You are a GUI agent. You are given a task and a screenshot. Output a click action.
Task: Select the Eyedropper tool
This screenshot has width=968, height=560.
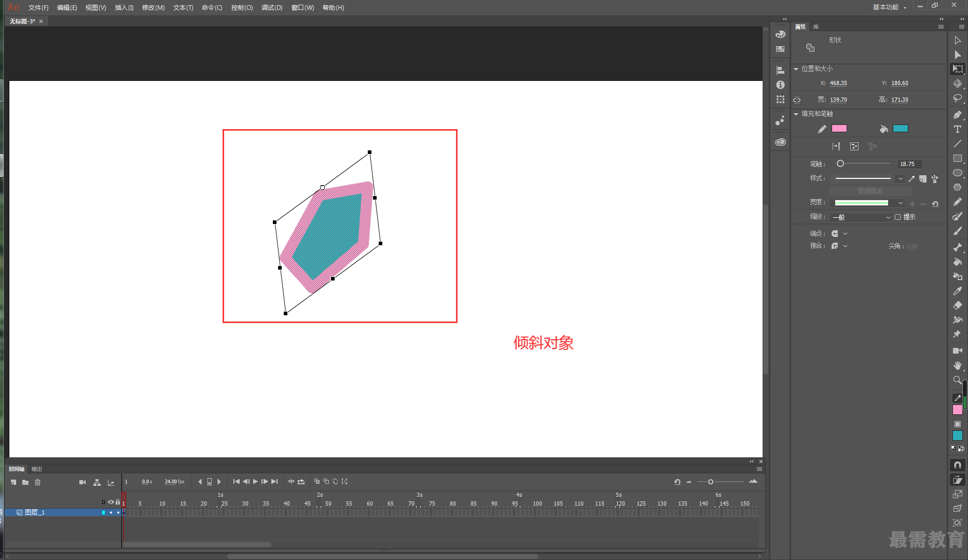pos(958,291)
